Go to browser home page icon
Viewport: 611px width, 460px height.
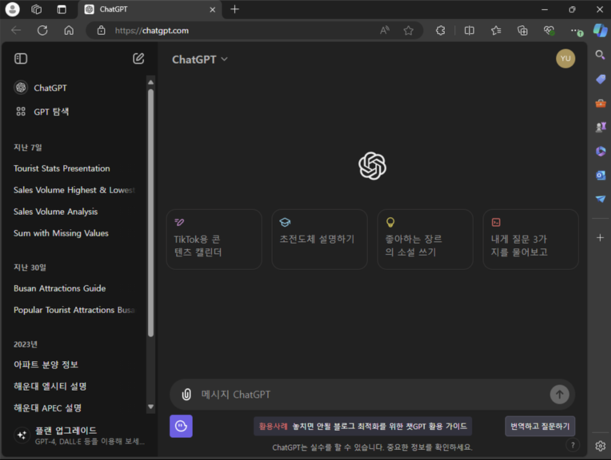point(69,30)
